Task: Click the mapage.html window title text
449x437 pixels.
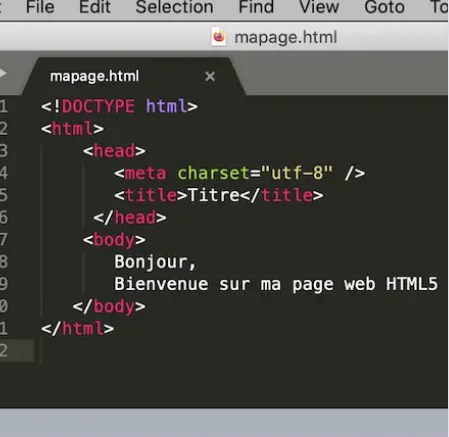Action: click(x=286, y=37)
